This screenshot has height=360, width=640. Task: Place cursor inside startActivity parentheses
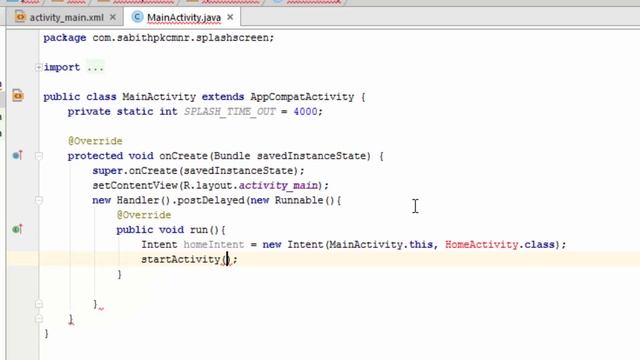(227, 260)
